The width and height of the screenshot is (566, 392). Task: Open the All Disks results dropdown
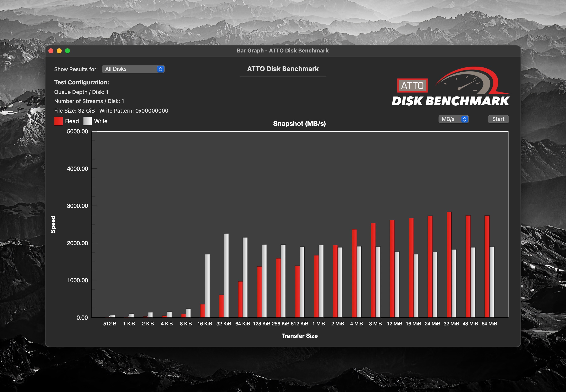pos(133,69)
